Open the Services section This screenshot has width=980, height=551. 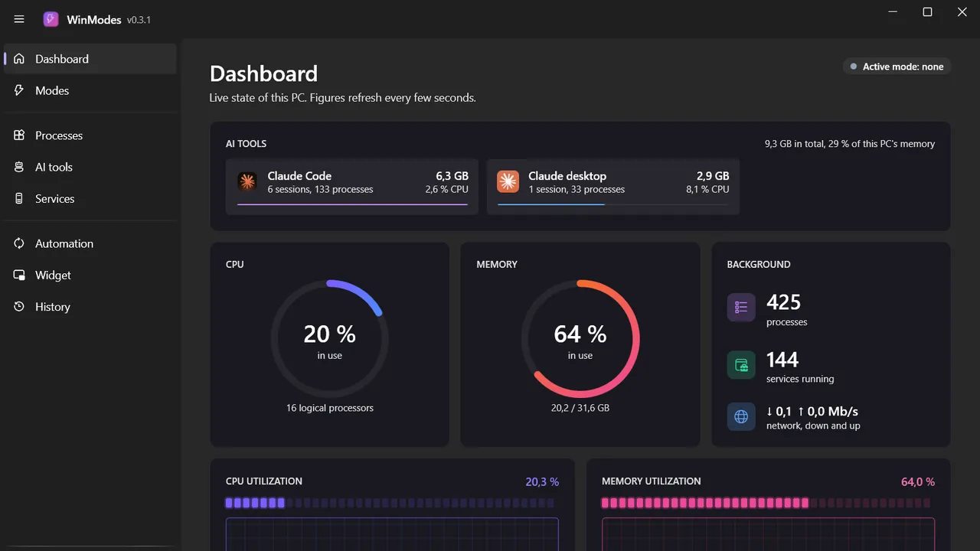tap(90, 198)
